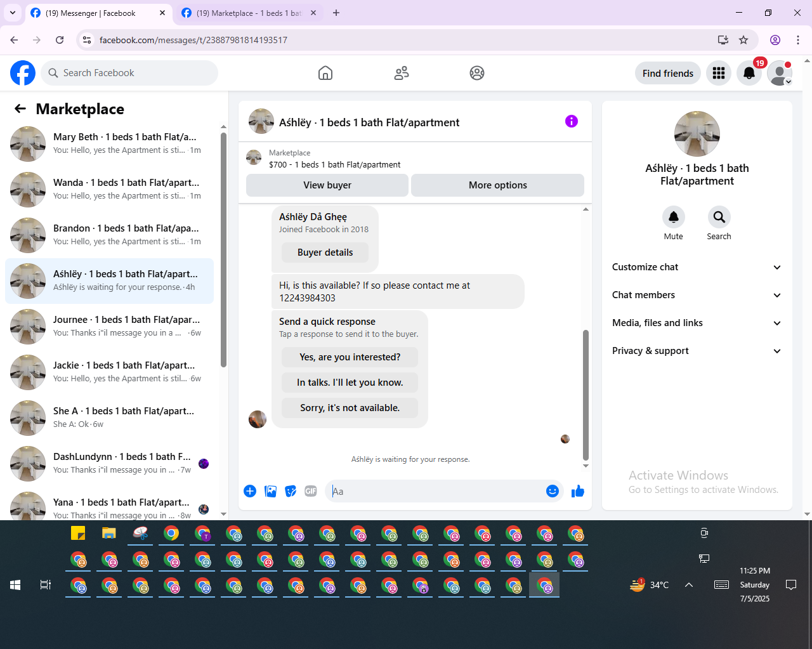The width and height of the screenshot is (812, 649).
Task: Choose a sticker icon
Action: [x=291, y=491]
